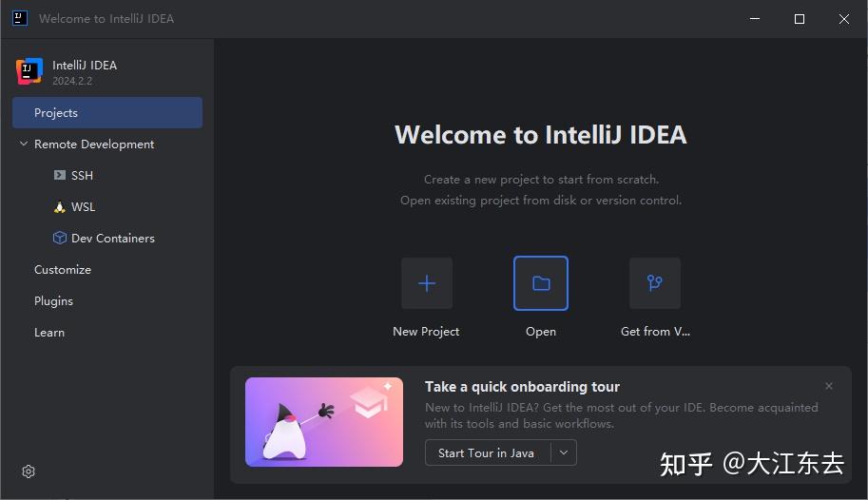Click the SSH terminal icon

point(60,176)
